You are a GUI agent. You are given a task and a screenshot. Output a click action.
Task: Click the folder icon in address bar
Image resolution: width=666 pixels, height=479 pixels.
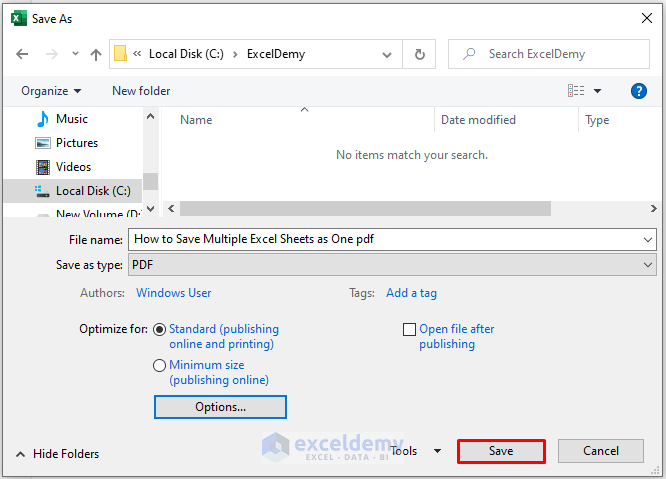tap(121, 54)
